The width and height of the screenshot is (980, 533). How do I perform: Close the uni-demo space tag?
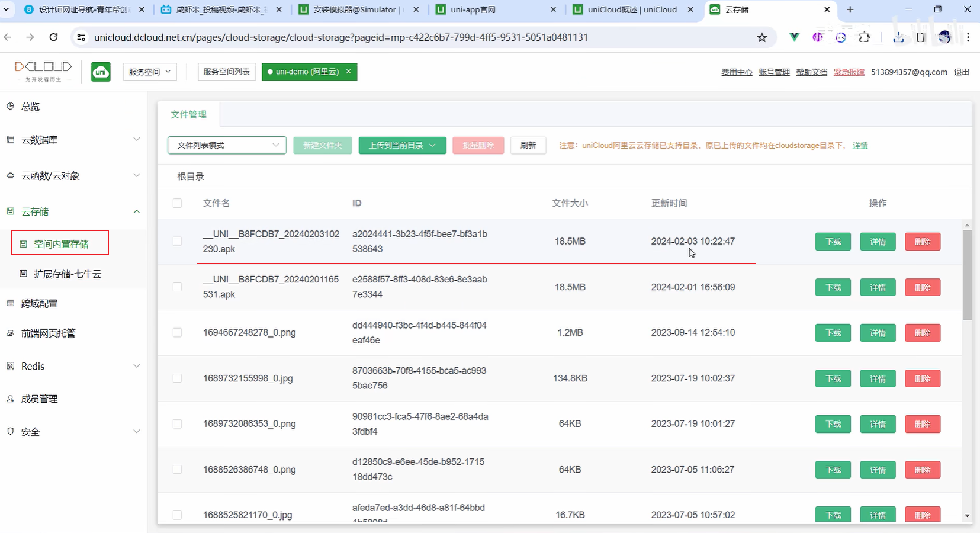coord(349,72)
